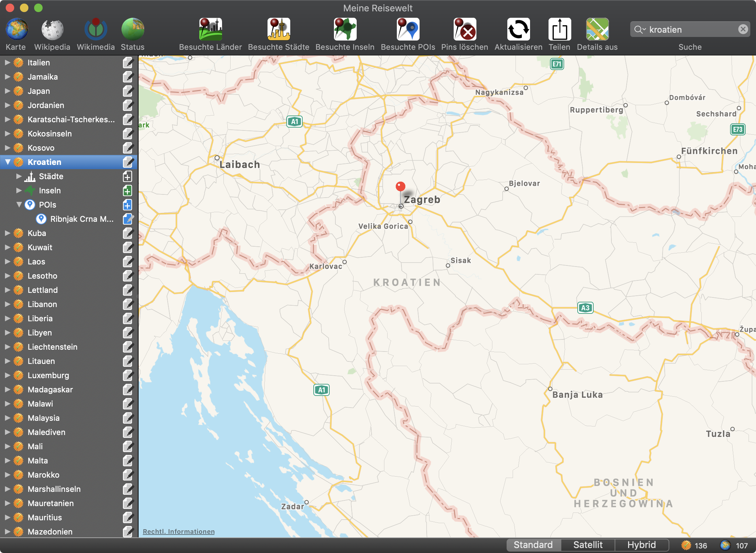The height and width of the screenshot is (553, 756).
Task: Open Rechtl. Informationen link
Action: tap(179, 532)
